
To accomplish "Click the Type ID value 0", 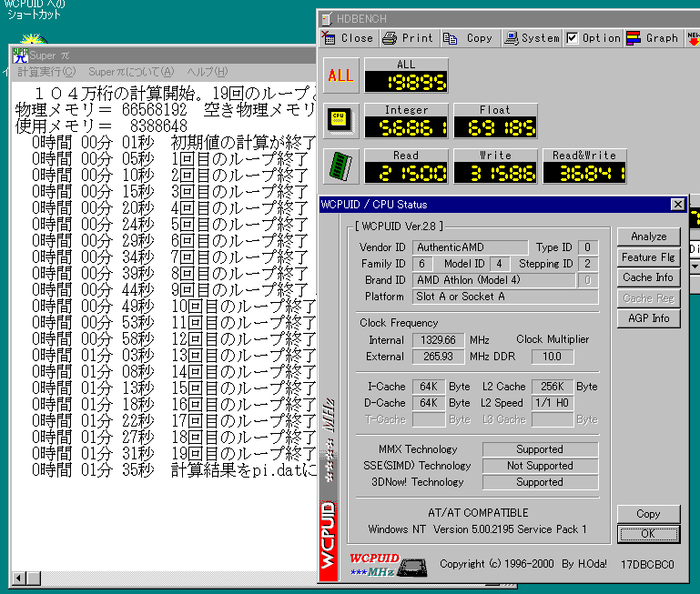I will (587, 247).
